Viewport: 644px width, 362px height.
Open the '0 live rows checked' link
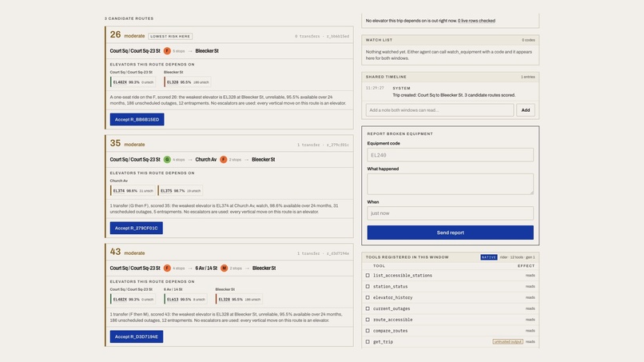tap(476, 21)
